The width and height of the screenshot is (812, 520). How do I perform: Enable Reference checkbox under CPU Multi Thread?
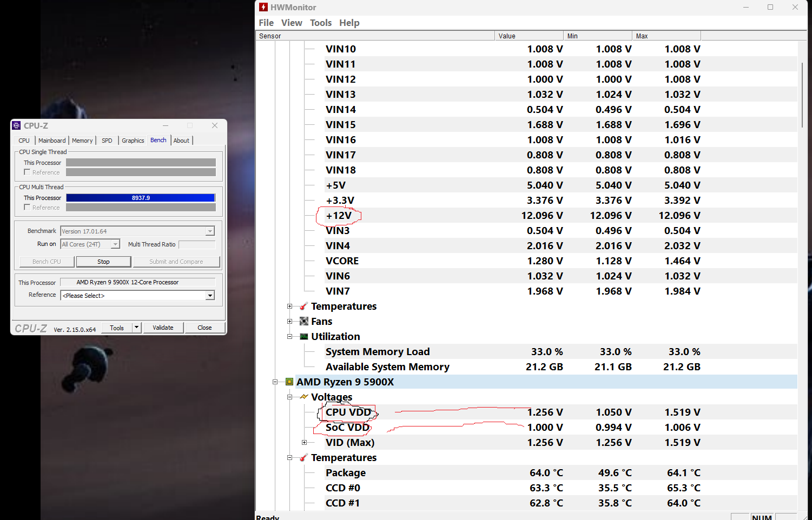point(27,208)
